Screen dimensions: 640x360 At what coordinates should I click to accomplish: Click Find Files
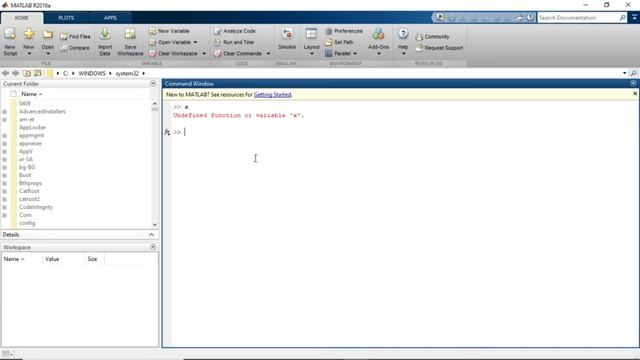click(x=75, y=36)
